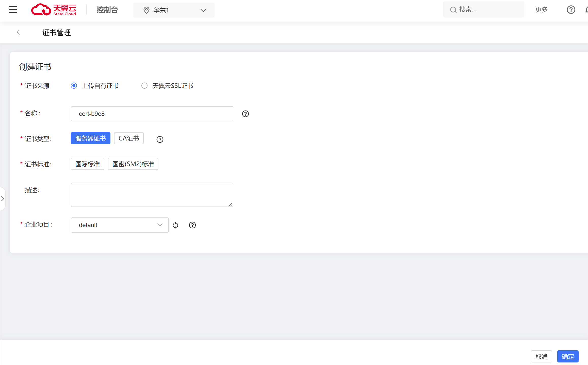Switch certificate type to CA证书
588x365 pixels.
coord(129,138)
